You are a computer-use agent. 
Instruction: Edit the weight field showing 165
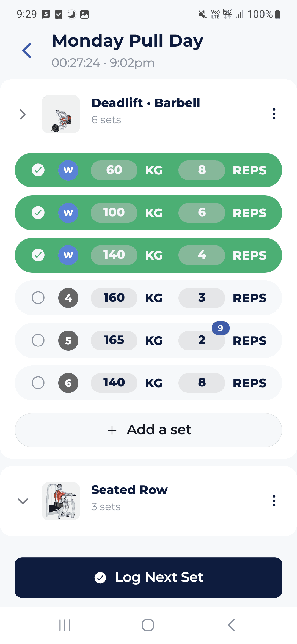114,340
